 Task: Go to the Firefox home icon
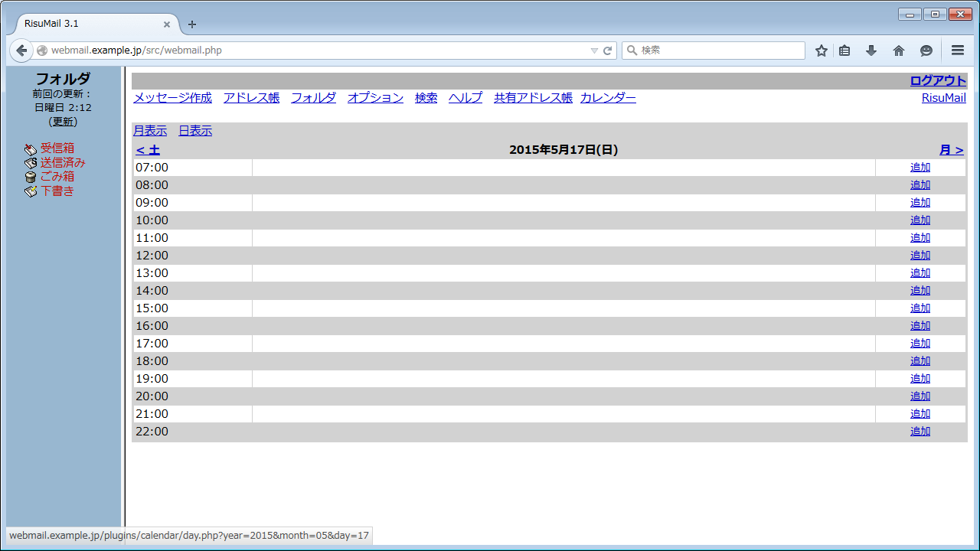tap(899, 51)
